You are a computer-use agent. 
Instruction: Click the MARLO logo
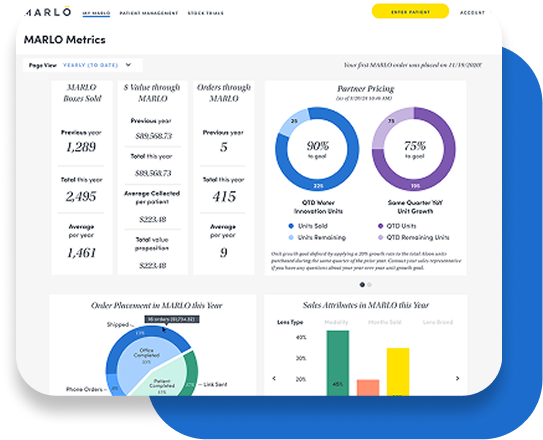(x=48, y=12)
